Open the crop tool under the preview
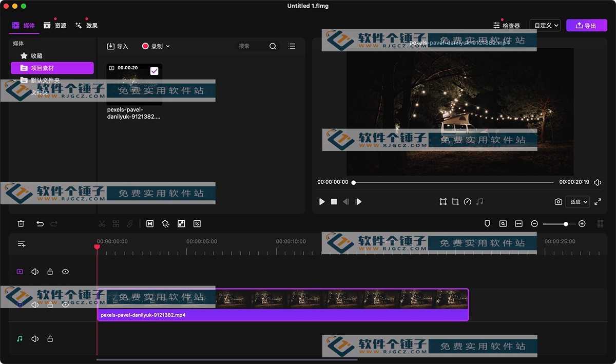The image size is (616, 364). [455, 202]
